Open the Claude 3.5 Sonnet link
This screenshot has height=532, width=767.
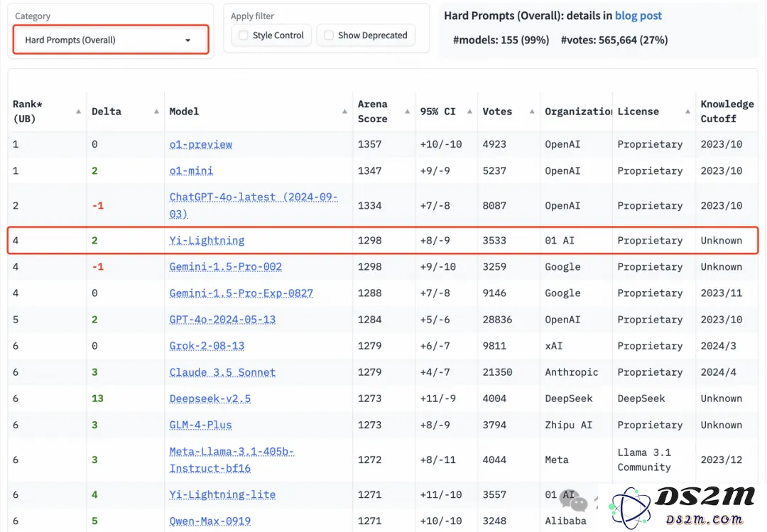(222, 372)
